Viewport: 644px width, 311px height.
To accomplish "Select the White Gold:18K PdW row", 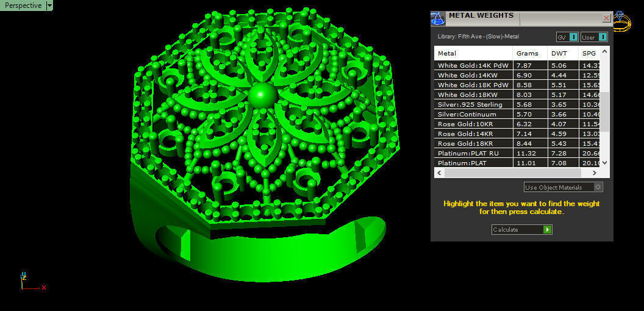I will [517, 85].
